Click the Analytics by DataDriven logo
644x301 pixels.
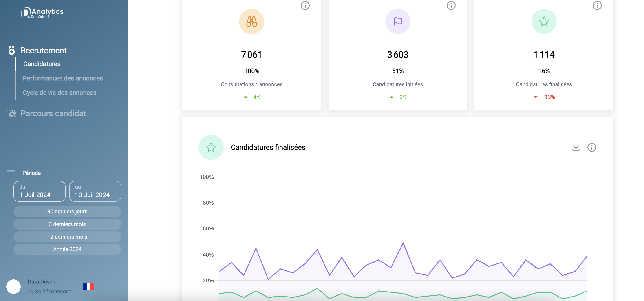42,13
